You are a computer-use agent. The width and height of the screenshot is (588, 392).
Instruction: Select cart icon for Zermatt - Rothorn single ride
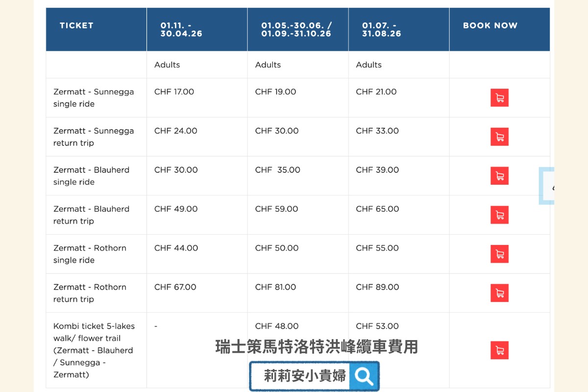click(499, 254)
